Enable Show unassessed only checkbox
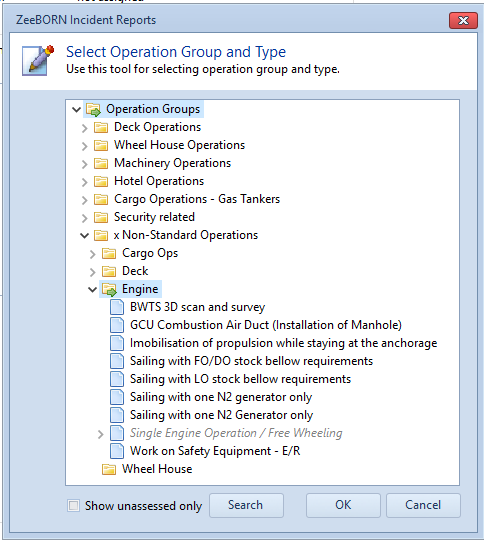 tap(73, 506)
